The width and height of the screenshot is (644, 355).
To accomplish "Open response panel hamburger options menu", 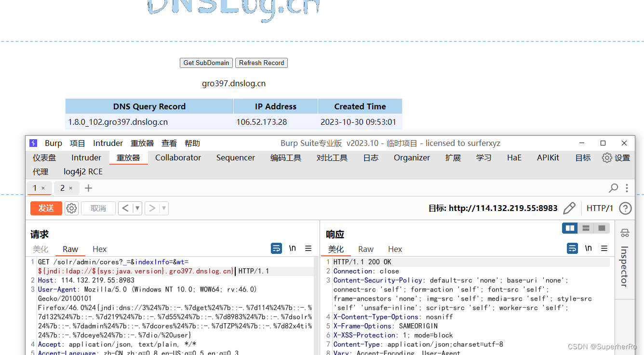I will 604,249.
